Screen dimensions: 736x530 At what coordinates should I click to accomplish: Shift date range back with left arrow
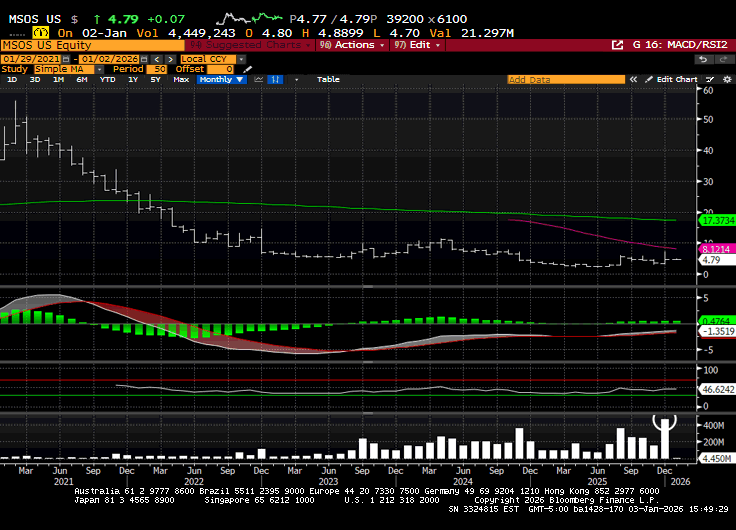(157, 59)
